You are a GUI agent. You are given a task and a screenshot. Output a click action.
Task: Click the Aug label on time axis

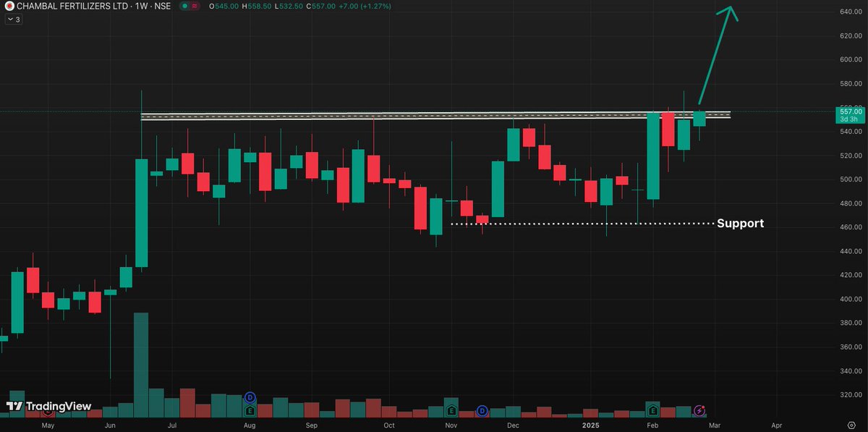point(250,425)
